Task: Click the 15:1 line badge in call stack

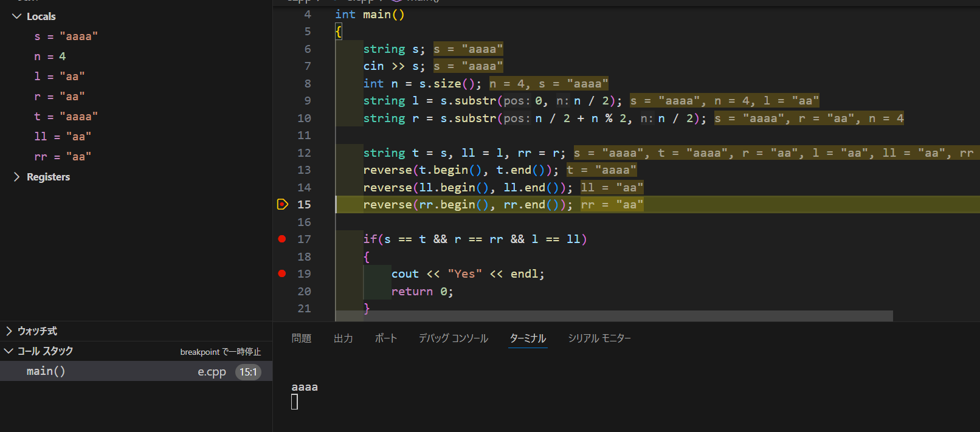Action: (x=248, y=372)
